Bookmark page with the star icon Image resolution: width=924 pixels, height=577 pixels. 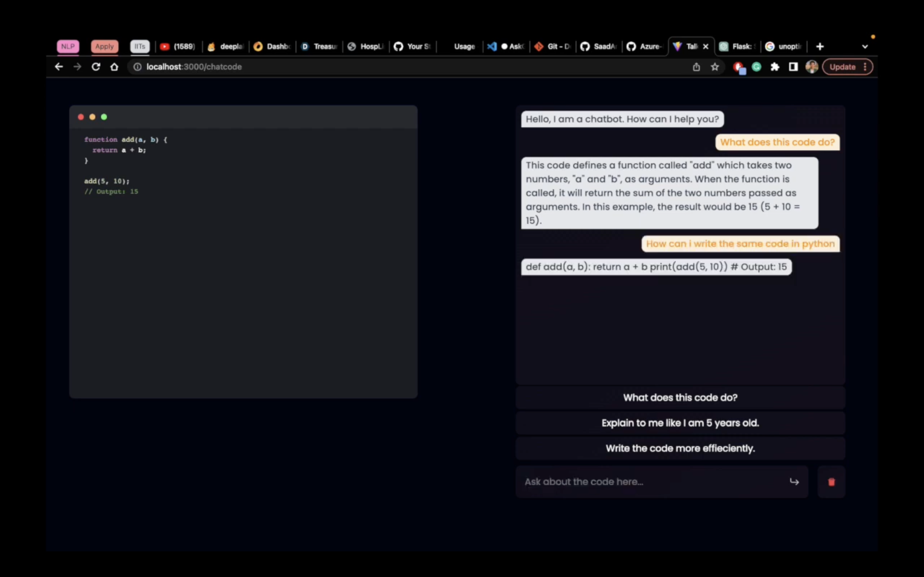pos(715,67)
